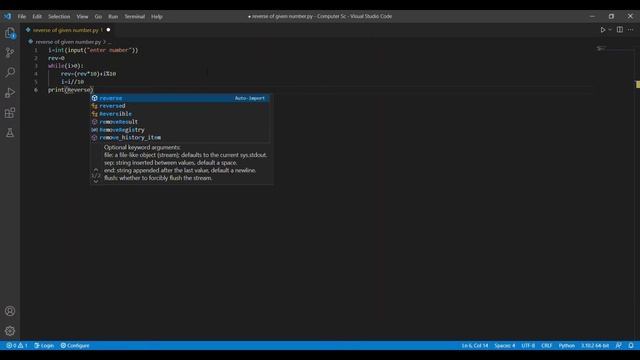Open the Manage gear icon

tap(10, 331)
